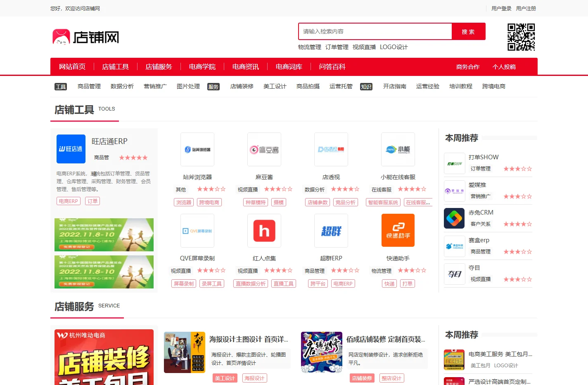The width and height of the screenshot is (588, 385).
Task: Click the 赤兔CRM recommended icon
Action: point(454,218)
